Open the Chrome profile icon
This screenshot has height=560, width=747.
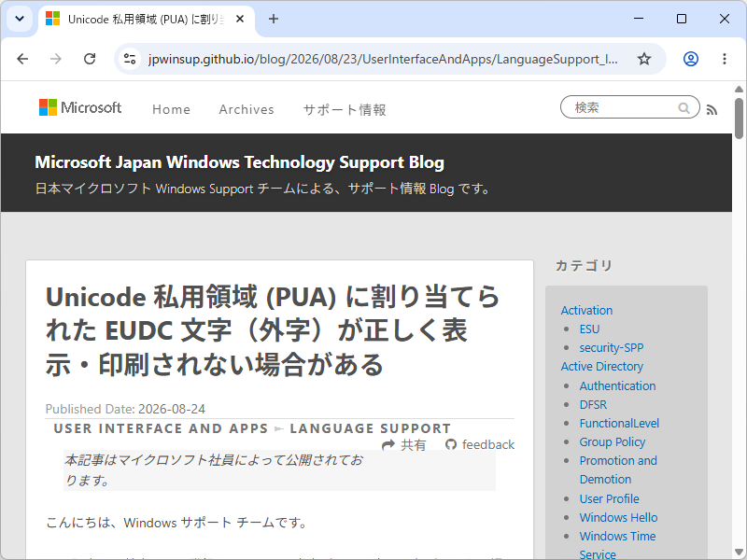[x=691, y=59]
